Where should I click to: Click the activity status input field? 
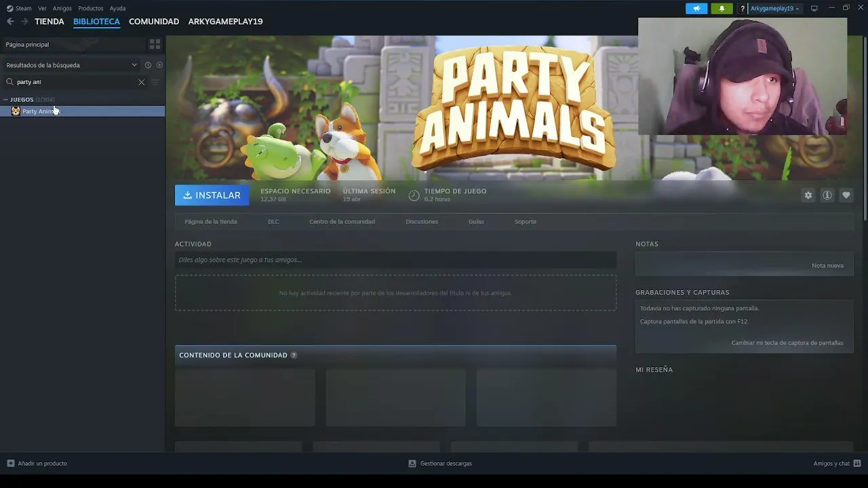[395, 260]
